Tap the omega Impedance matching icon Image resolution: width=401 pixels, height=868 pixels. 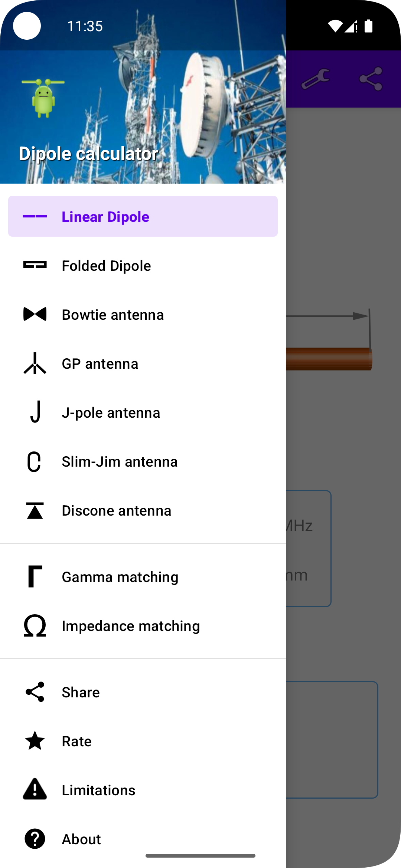coord(35,625)
